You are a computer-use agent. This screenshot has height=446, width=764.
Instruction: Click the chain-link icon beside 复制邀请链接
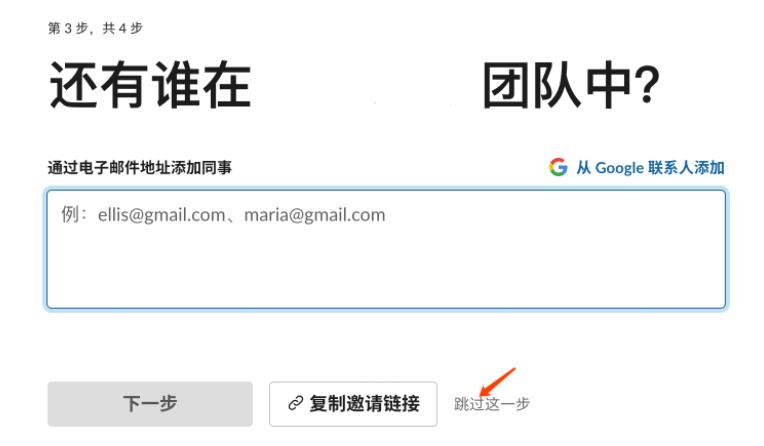point(295,404)
